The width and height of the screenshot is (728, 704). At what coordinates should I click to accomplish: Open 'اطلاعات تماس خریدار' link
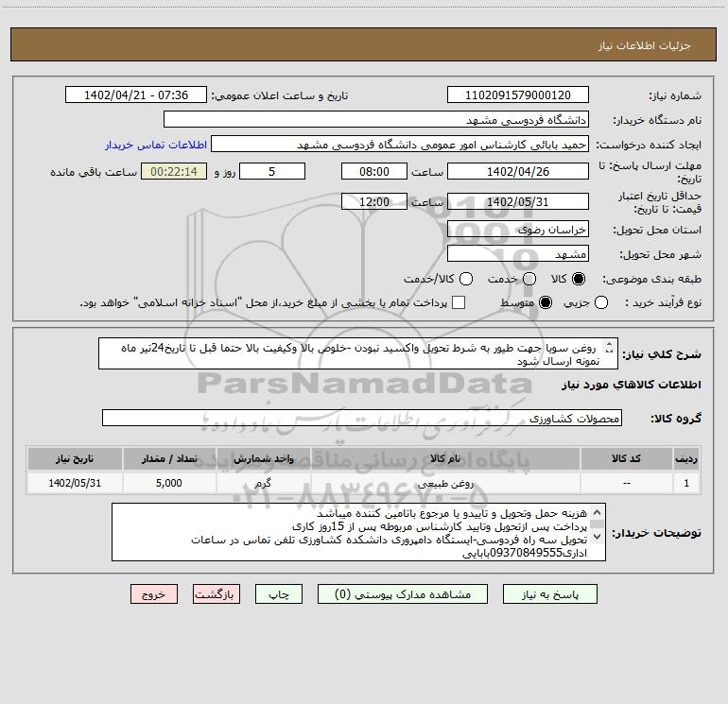(x=156, y=145)
